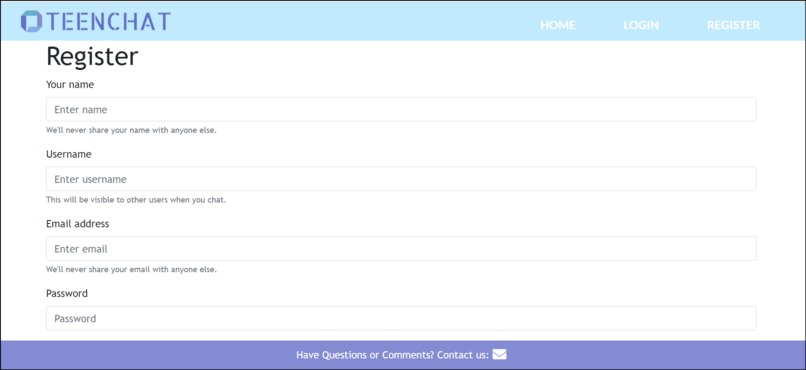
Task: Click 'This will be visible to other users' hint
Action: (136, 200)
